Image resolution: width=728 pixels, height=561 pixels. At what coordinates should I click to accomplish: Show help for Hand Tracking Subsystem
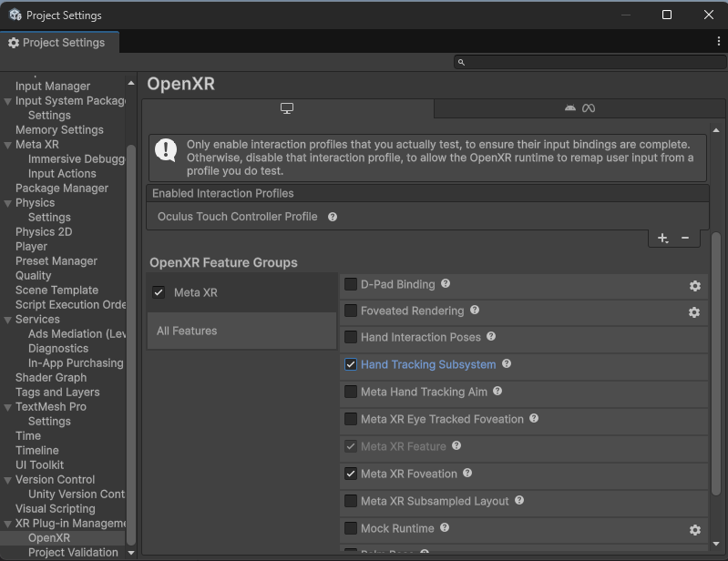pos(507,363)
